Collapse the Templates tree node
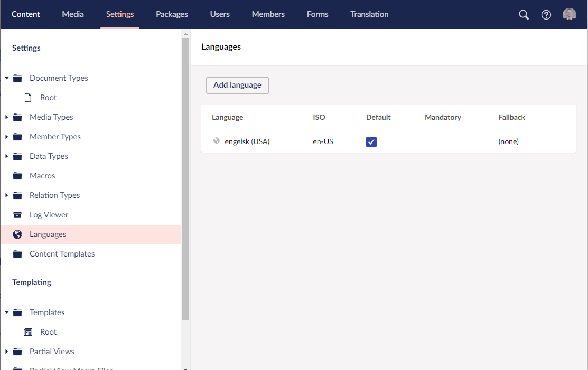Viewport: 588px width, 370px height. 6,312
